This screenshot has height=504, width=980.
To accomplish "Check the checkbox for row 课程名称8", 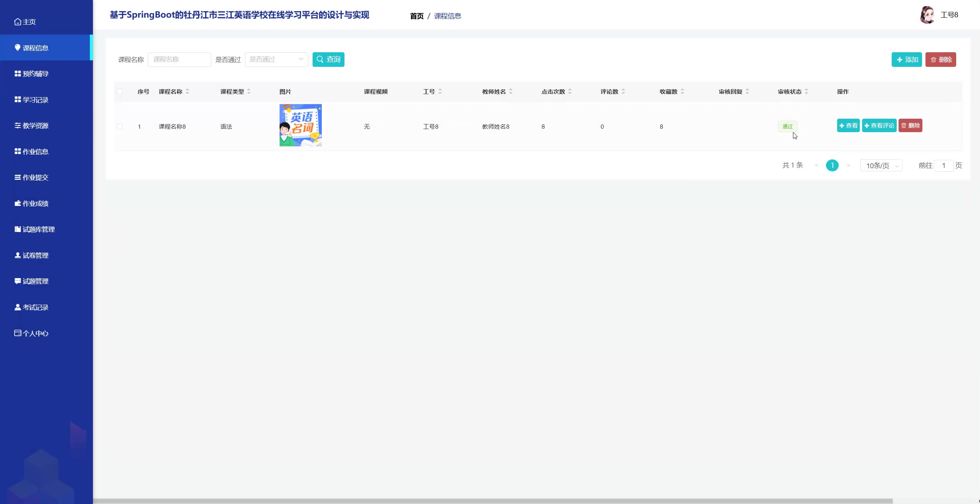I will click(x=120, y=127).
